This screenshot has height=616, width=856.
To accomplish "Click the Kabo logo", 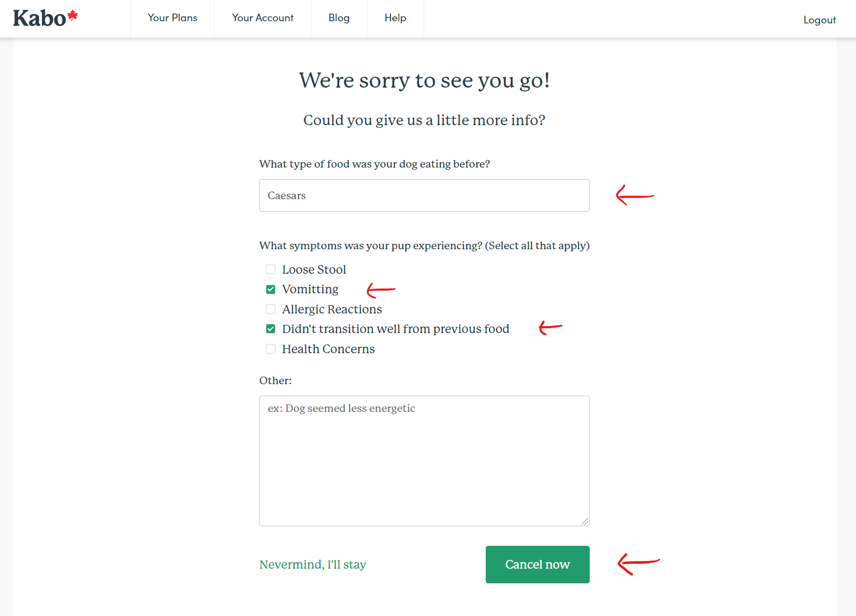I will pos(45,19).
